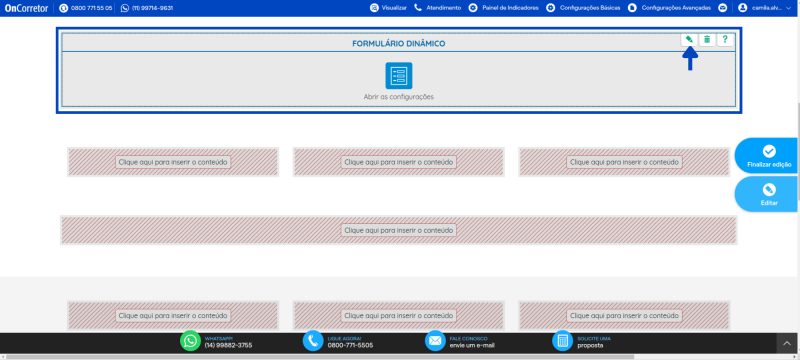Delete the form with the trash icon

pos(707,39)
